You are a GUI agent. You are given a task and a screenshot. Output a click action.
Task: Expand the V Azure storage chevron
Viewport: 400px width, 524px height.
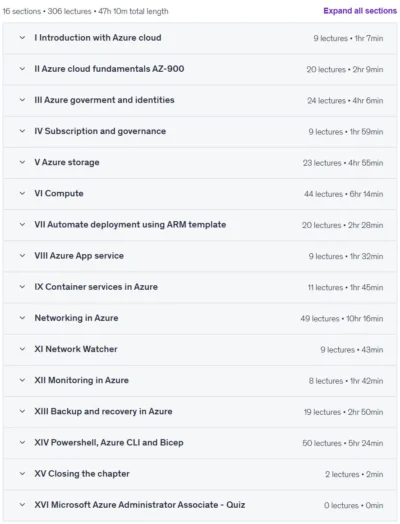click(22, 162)
